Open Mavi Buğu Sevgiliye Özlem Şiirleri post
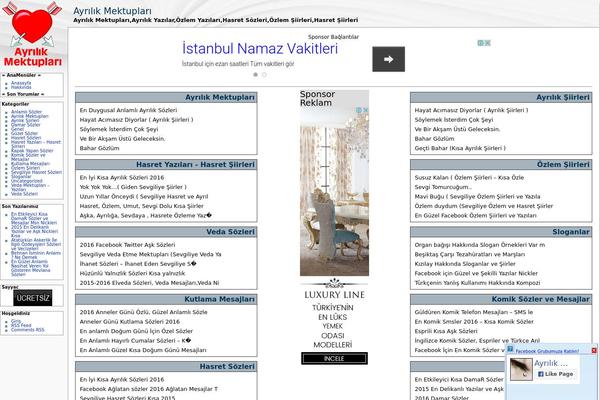This screenshot has width=600, height=400. pyautogui.click(x=477, y=197)
